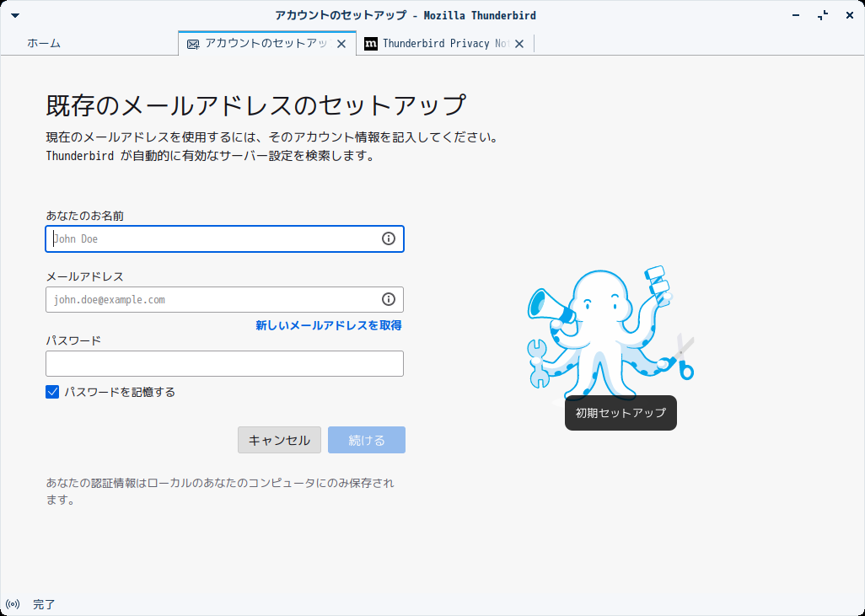
Task: Click info icon in the email address field
Action: (x=389, y=299)
